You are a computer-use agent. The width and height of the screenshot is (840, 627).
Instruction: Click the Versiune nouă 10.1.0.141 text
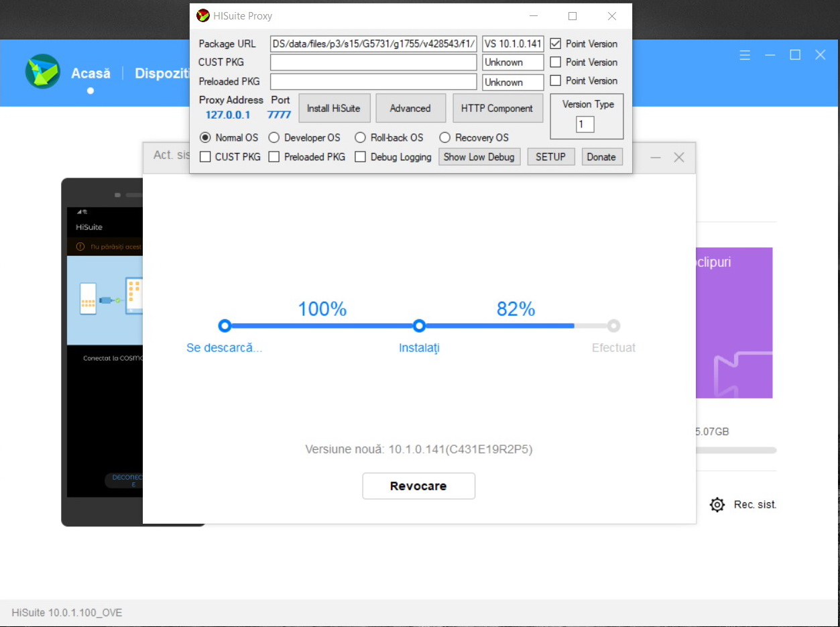419,449
